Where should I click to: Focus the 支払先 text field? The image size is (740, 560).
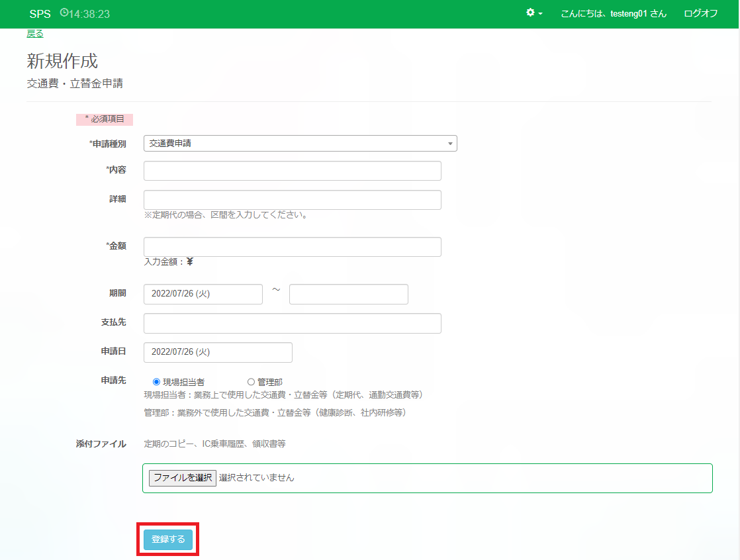point(292,323)
